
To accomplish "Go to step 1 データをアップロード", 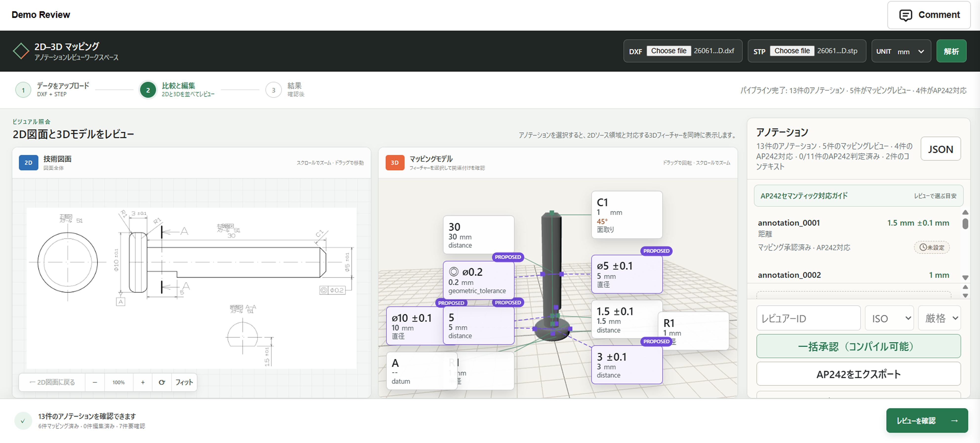I will pos(53,90).
